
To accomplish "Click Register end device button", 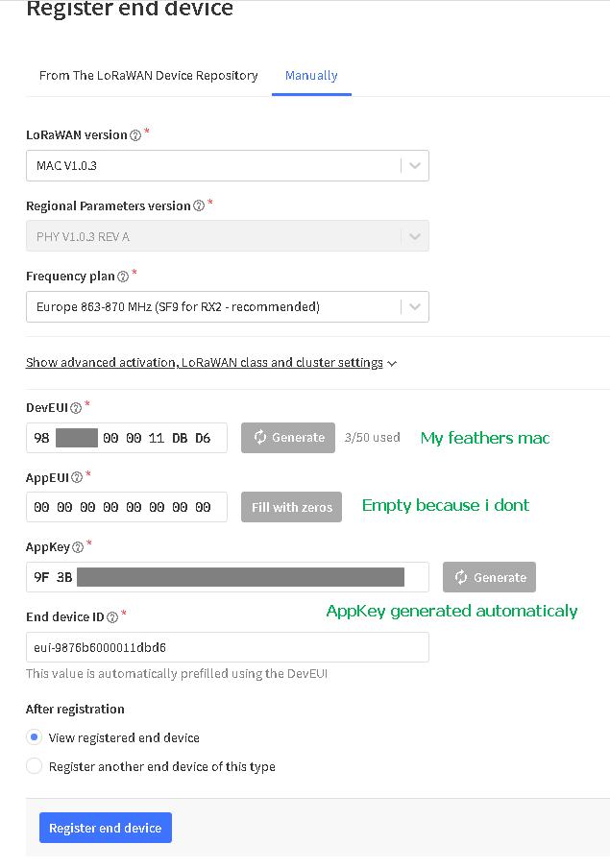I will tap(106, 828).
